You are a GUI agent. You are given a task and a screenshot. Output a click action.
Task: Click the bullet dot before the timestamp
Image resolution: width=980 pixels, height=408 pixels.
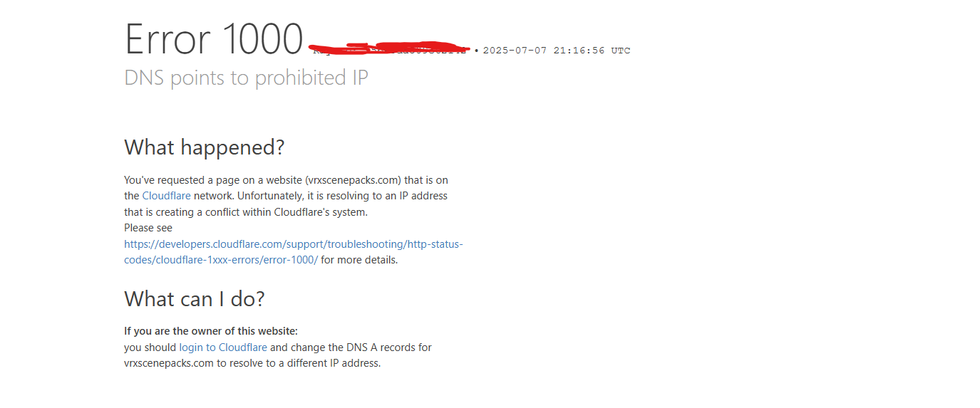point(476,51)
